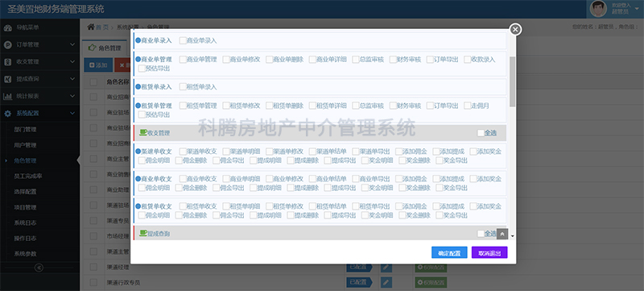Toggle 全选 checkbox for 收支管理 section
Viewport: 644px width, 291px height.
[481, 133]
